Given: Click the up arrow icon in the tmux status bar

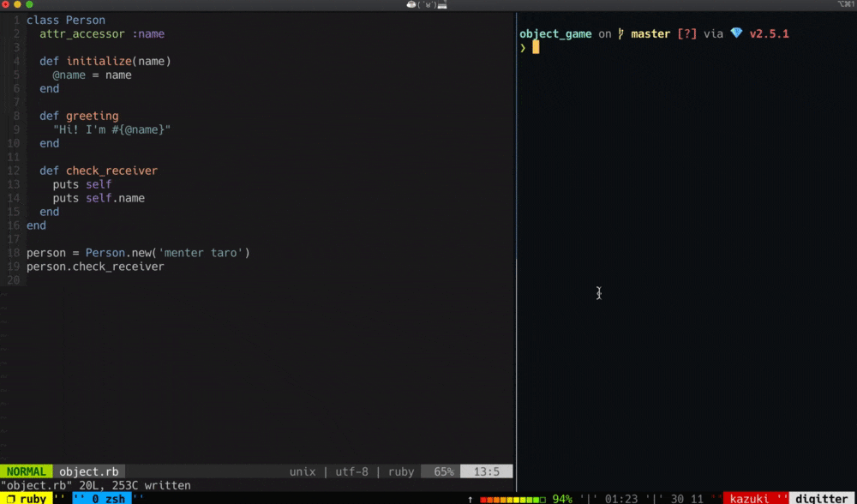Looking at the screenshot, I should 470,497.
